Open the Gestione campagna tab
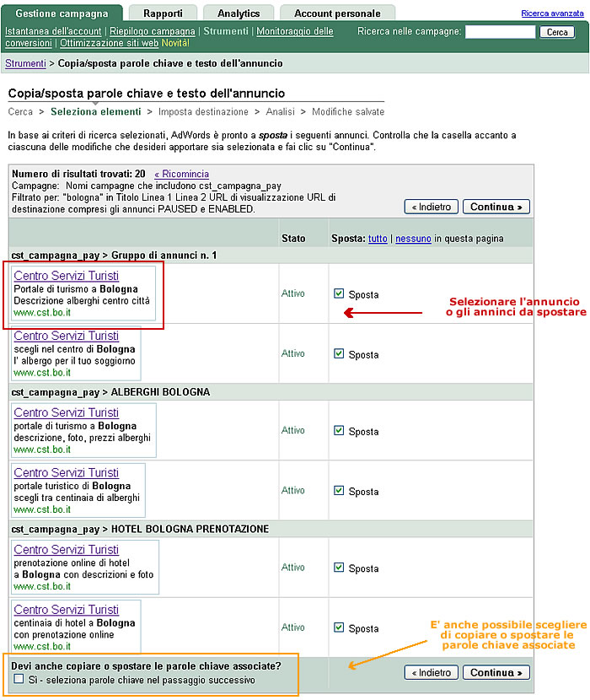The height and width of the screenshot is (700, 590). pos(62,13)
